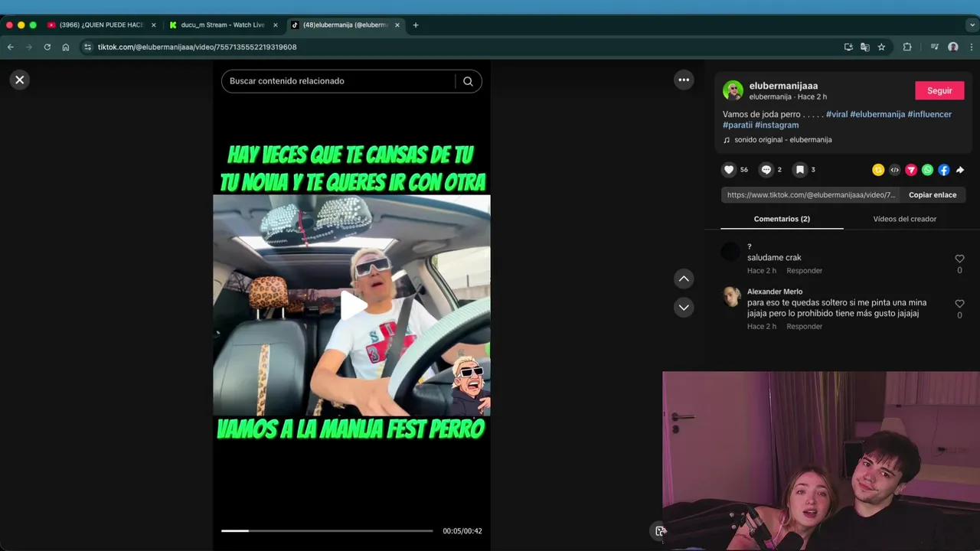Image resolution: width=980 pixels, height=551 pixels.
Task: Open the #paratii hashtag
Action: click(737, 125)
